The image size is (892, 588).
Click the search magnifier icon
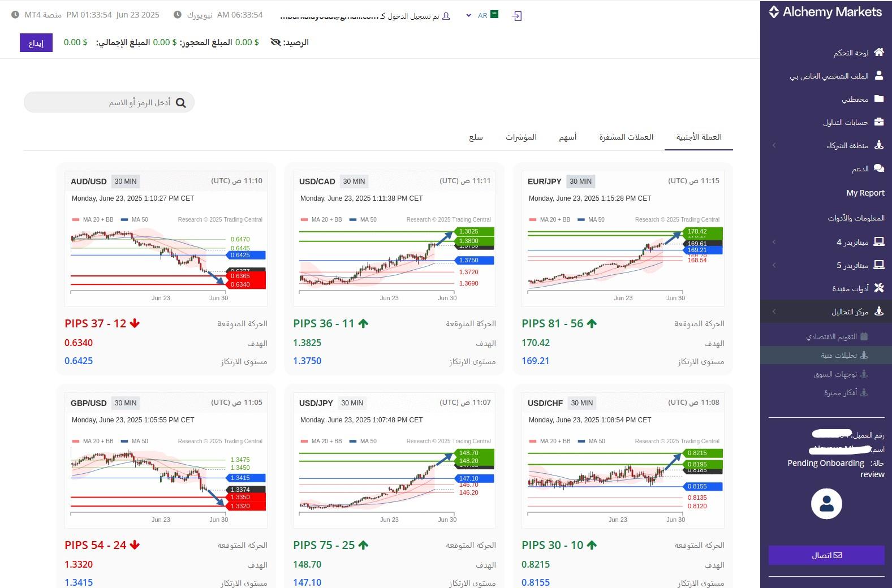[180, 102]
